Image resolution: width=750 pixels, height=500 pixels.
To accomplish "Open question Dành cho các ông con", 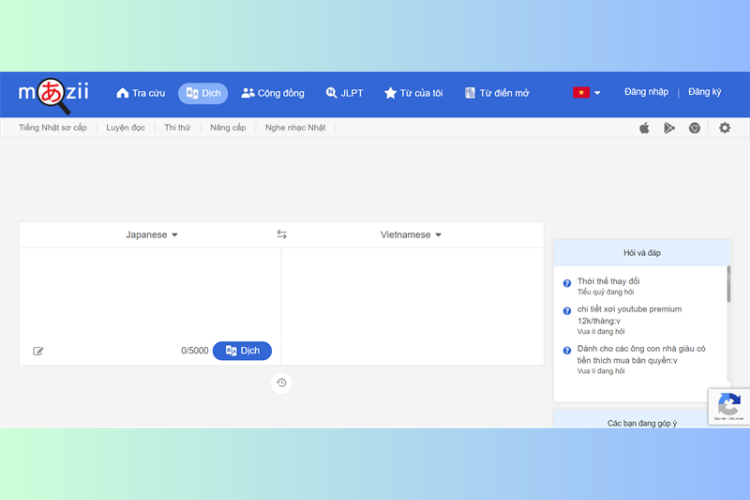I will pos(641,355).
